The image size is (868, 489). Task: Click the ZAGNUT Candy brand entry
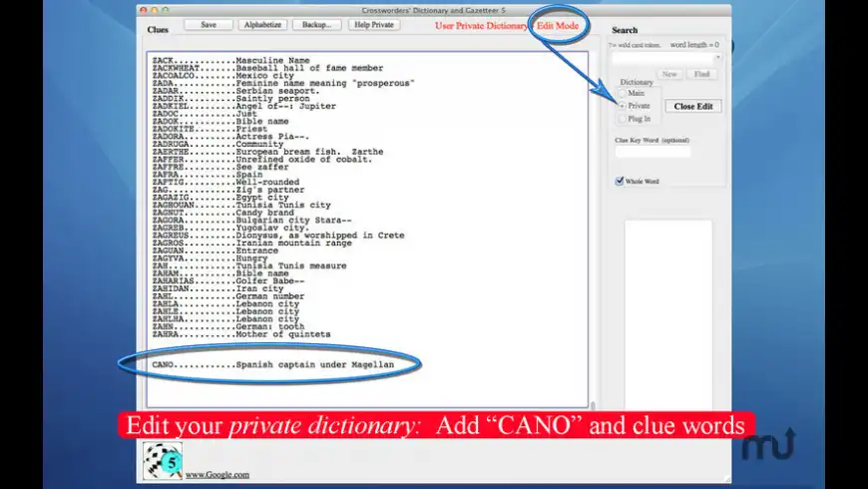[x=223, y=213]
